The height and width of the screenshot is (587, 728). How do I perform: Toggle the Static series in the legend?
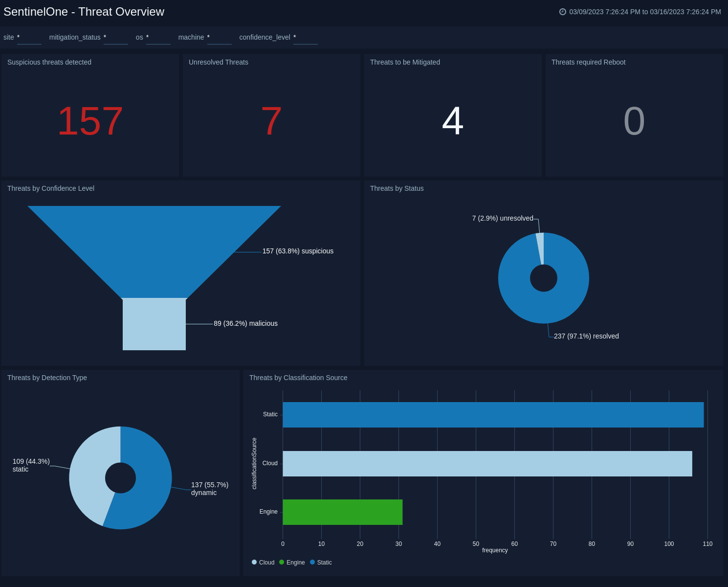tap(321, 562)
